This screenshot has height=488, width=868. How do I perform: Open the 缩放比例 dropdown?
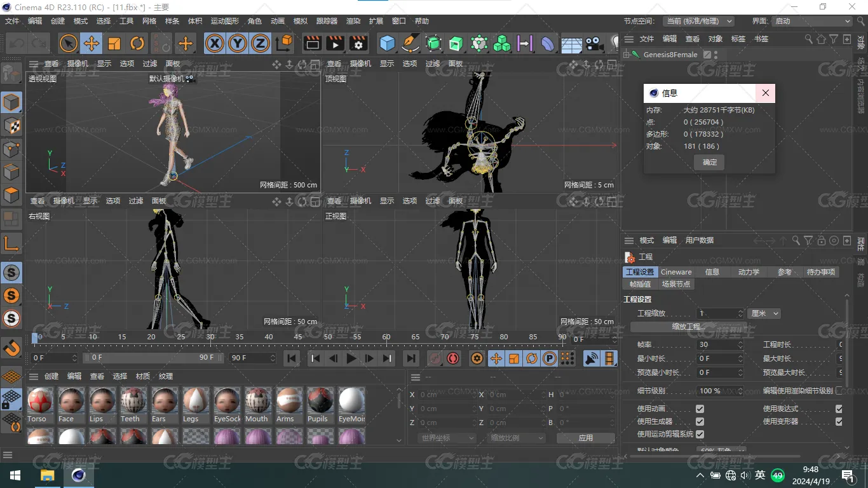coord(517,438)
